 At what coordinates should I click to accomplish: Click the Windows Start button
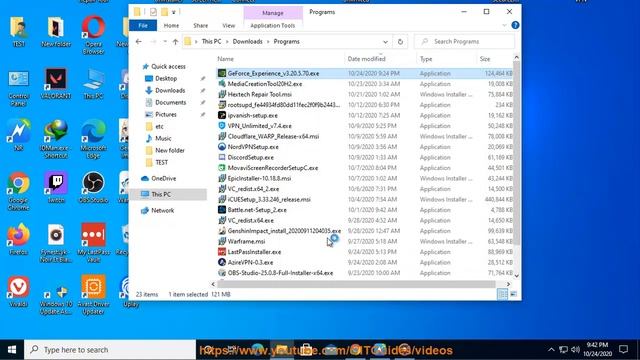12,350
